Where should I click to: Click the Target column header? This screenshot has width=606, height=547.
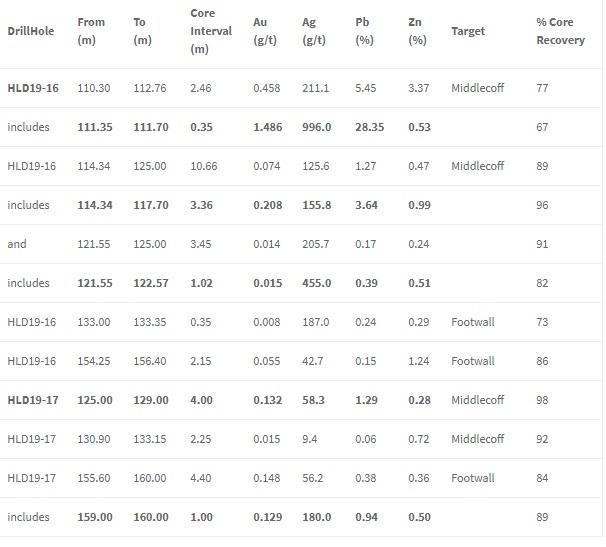(468, 31)
